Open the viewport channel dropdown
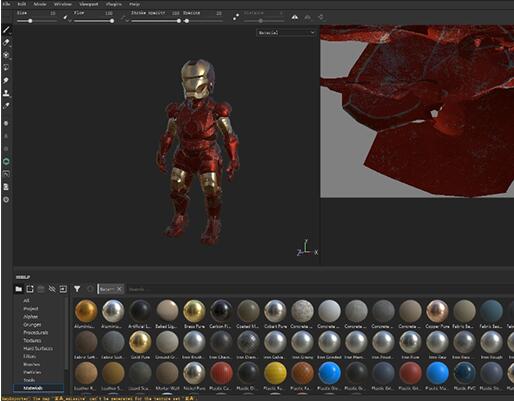Screen dimensions: 514x401 [286, 33]
